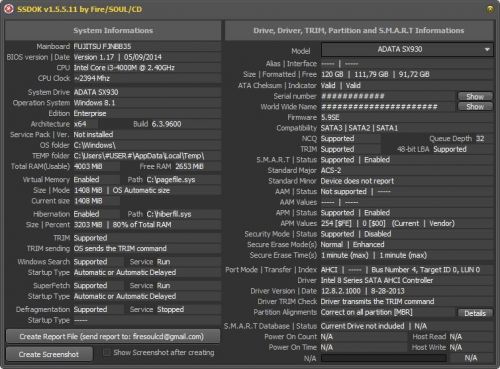Select BIOS version 1.17 value

click(x=94, y=57)
